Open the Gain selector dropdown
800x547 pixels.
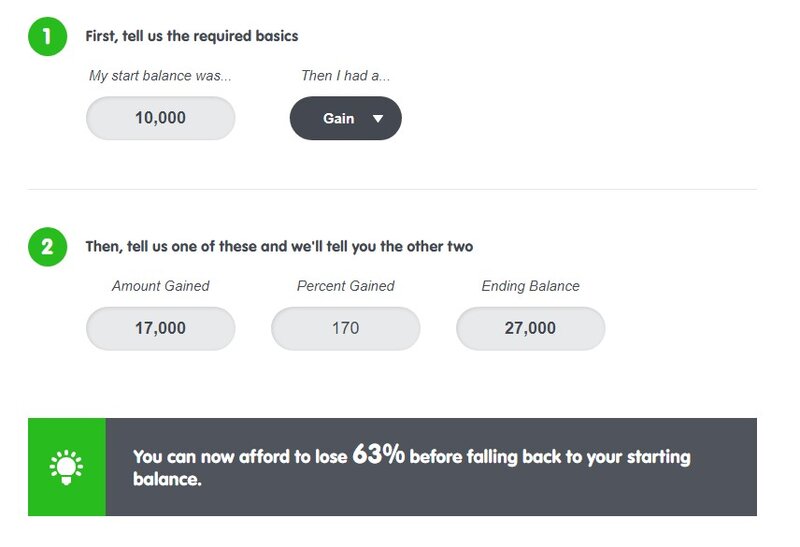345,118
